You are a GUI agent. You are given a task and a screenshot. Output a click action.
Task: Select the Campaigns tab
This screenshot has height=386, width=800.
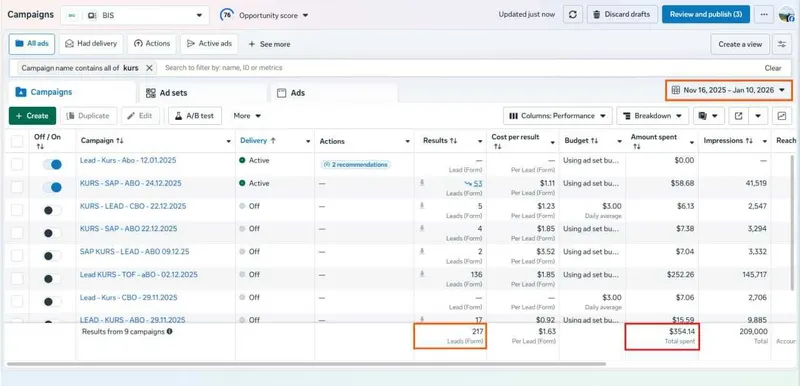[72, 92]
